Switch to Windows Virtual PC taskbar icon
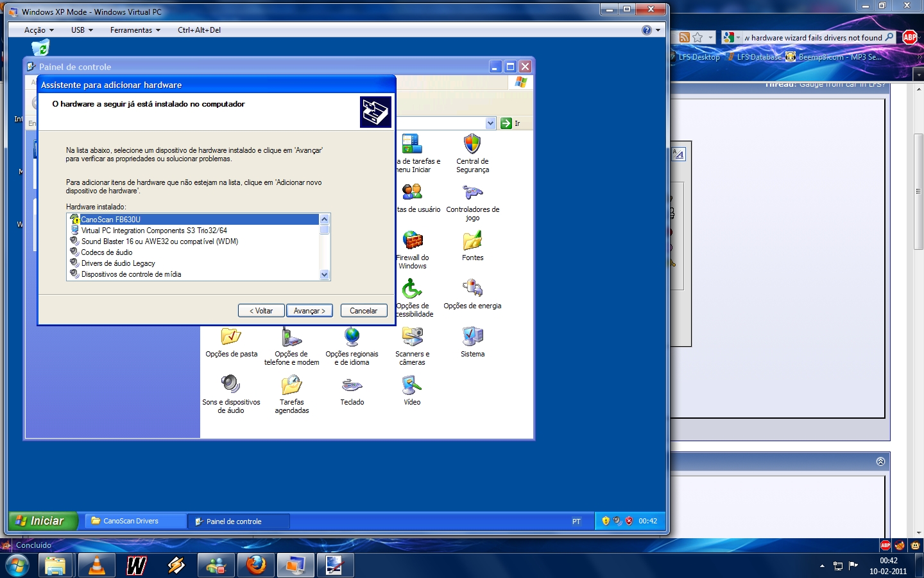The image size is (924, 578). 296,566
